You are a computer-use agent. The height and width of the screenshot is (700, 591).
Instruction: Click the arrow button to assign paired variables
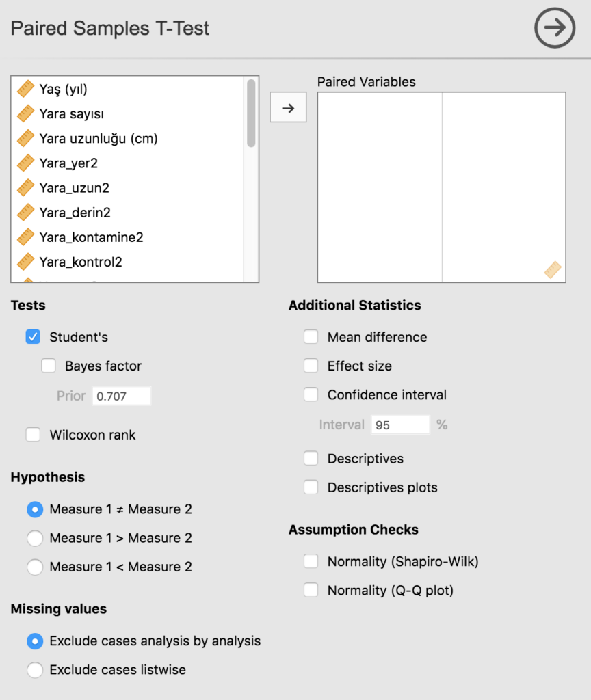[288, 108]
